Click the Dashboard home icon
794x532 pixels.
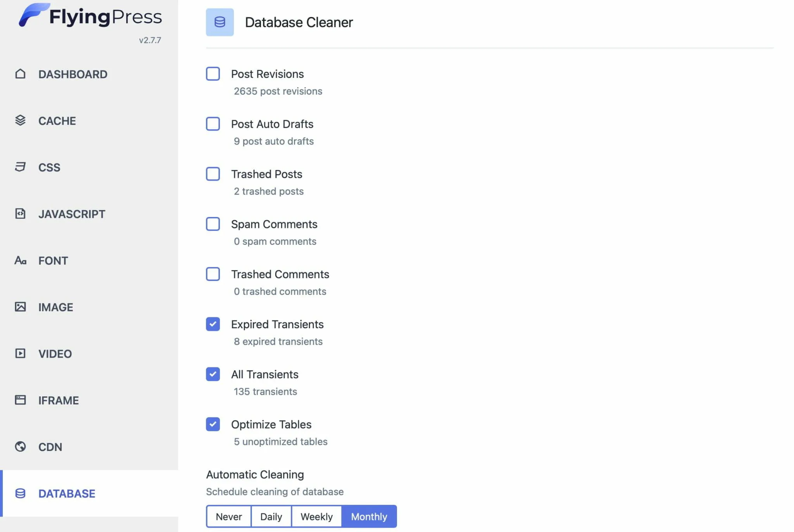coord(20,74)
